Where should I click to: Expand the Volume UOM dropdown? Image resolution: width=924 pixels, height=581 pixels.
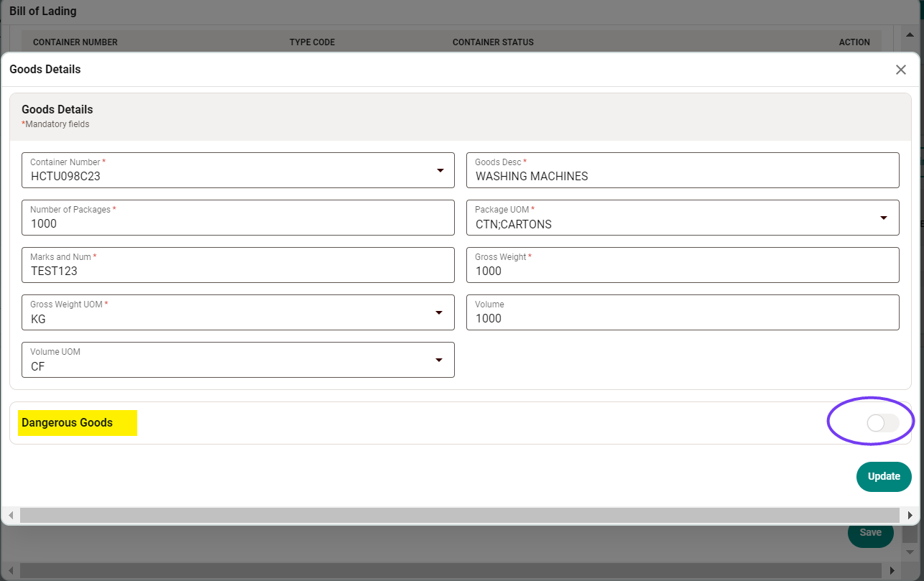[x=440, y=361]
